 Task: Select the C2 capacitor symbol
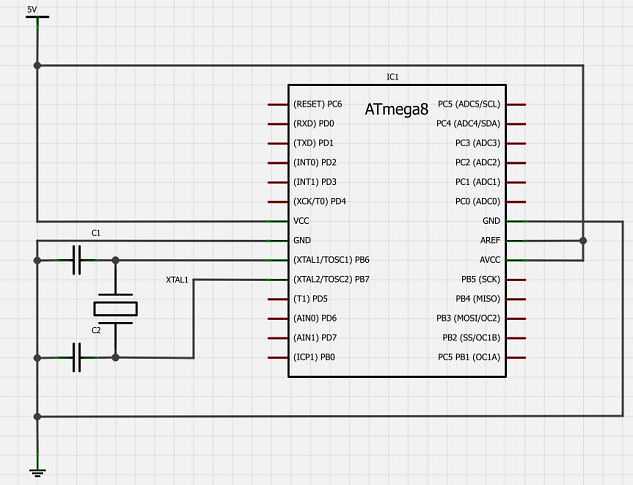(77, 357)
